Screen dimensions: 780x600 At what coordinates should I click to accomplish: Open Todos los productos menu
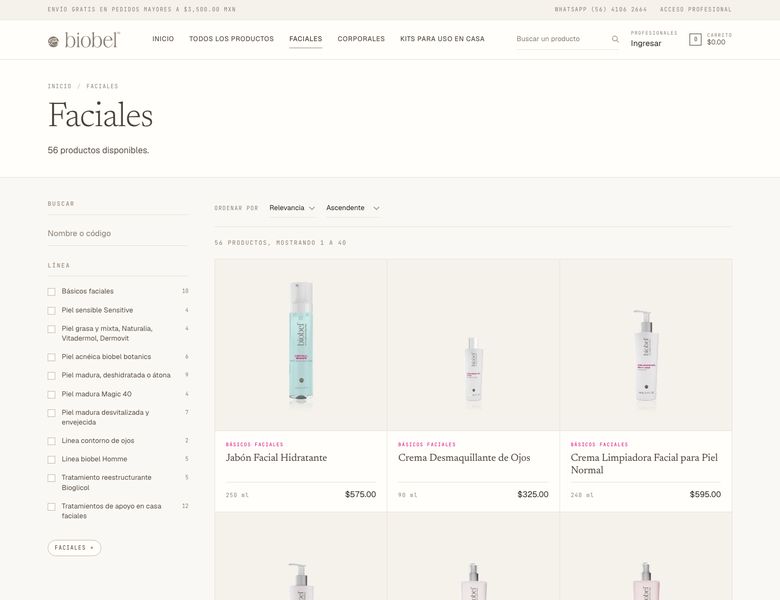231,39
